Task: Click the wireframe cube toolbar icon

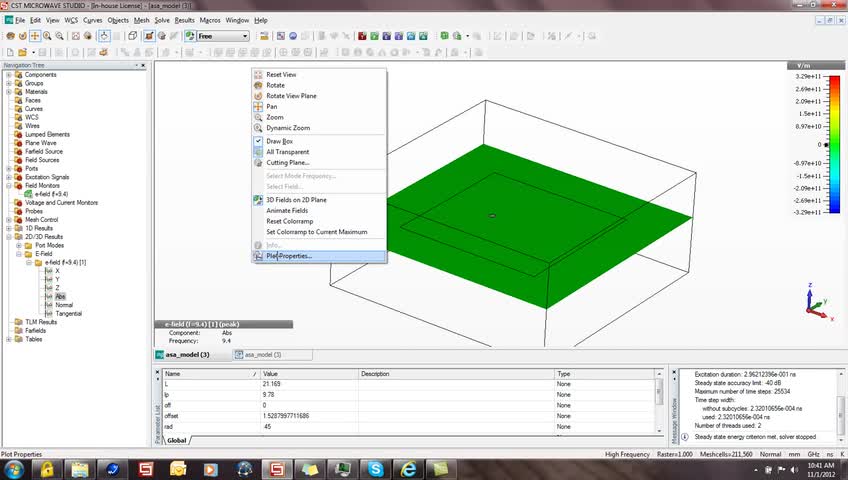Action: coord(132,36)
